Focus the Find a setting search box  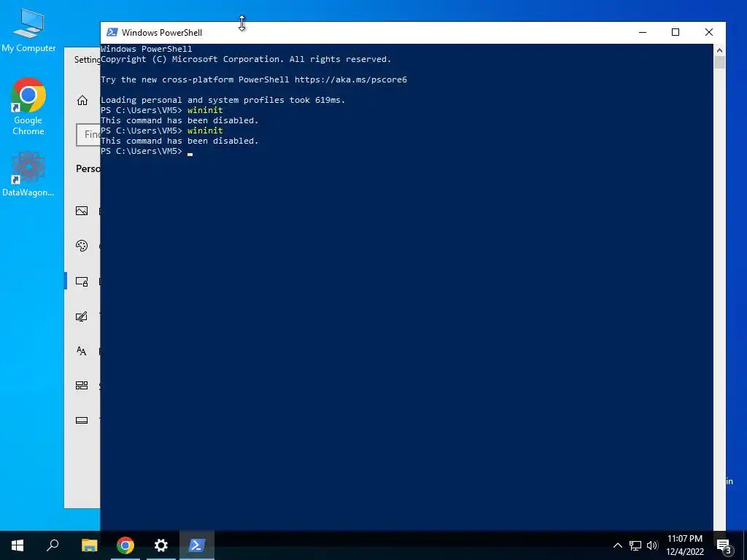tap(88, 135)
